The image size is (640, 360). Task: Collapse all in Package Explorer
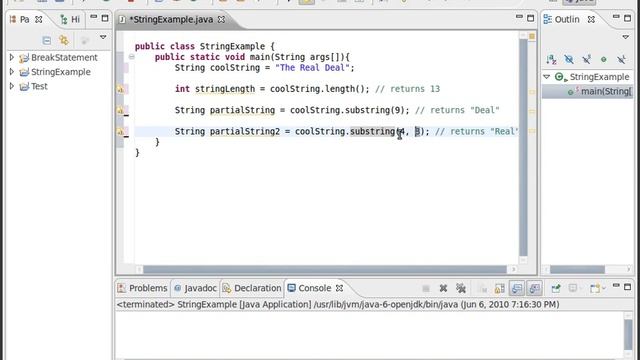(47, 40)
